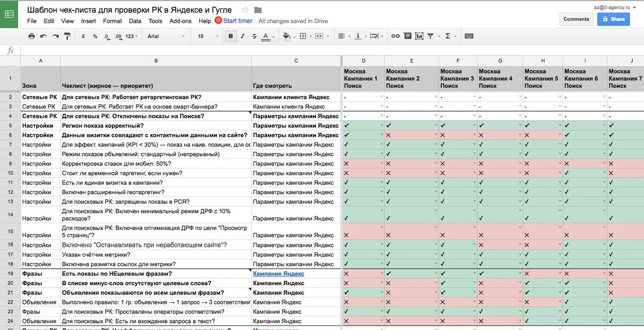
Task: Toggle bold formatting
Action: (231, 36)
